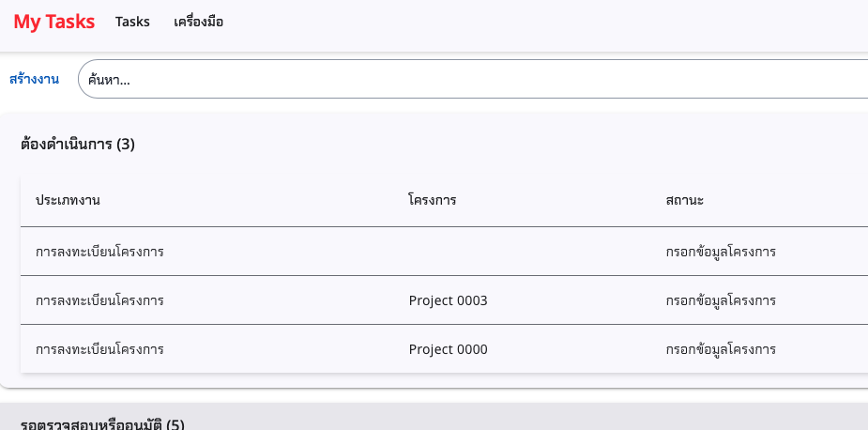Collapse the ต้องดำเนินการ (3) section
868x430 pixels.
(x=78, y=144)
